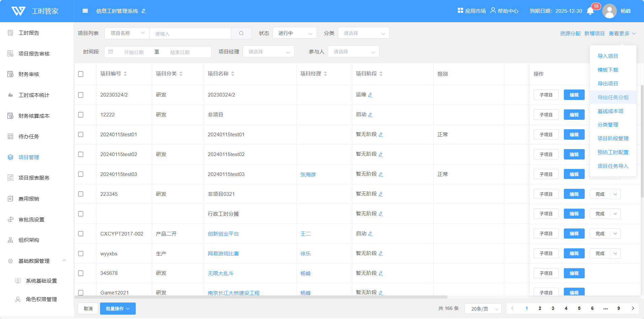Tick checkbox for CXCYPT2017-002 row
The height and width of the screenshot is (319, 644).
pos(81,234)
